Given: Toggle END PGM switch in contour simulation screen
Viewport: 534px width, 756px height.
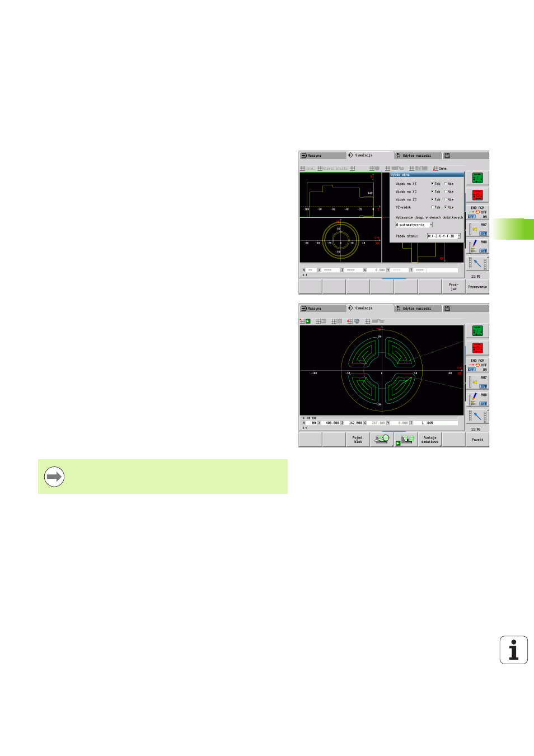Looking at the screenshot, I should (477, 365).
